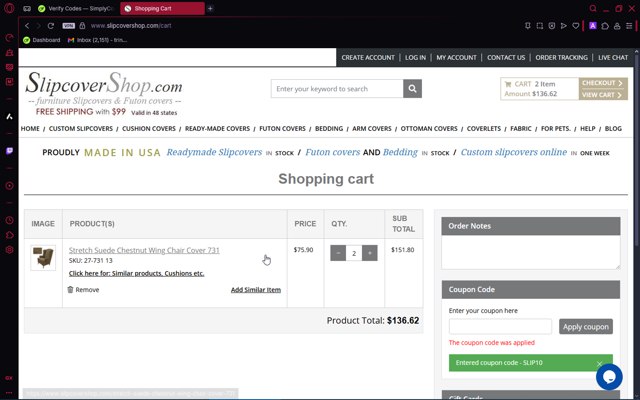Image resolution: width=640 pixels, height=400 pixels.
Task: Open the Gmail Inbox bookmark
Action: (x=98, y=40)
